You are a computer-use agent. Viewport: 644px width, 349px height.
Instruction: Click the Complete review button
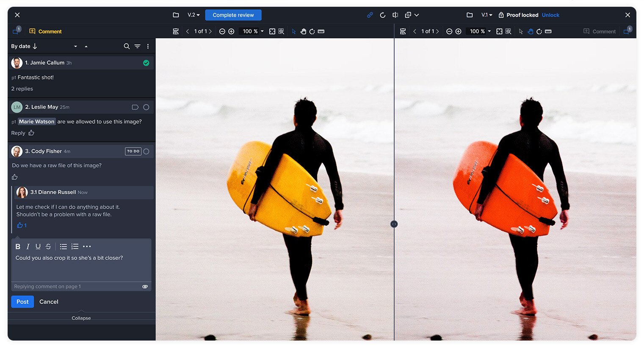pos(233,15)
